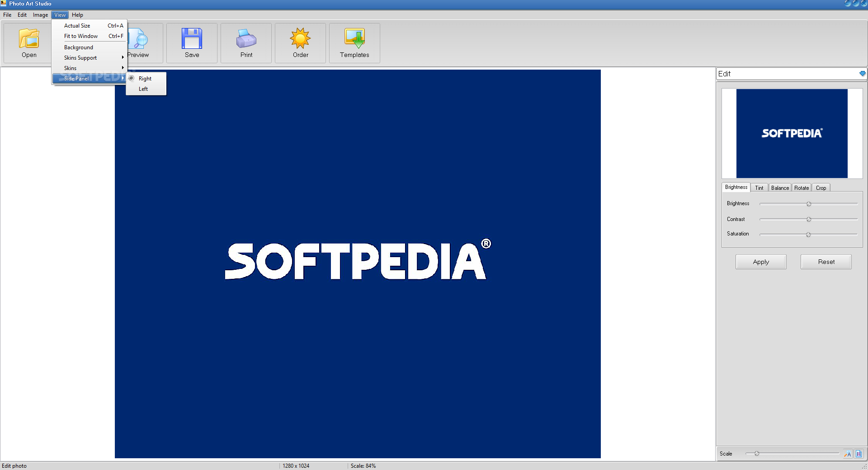Select the Right side panel option

[146, 79]
